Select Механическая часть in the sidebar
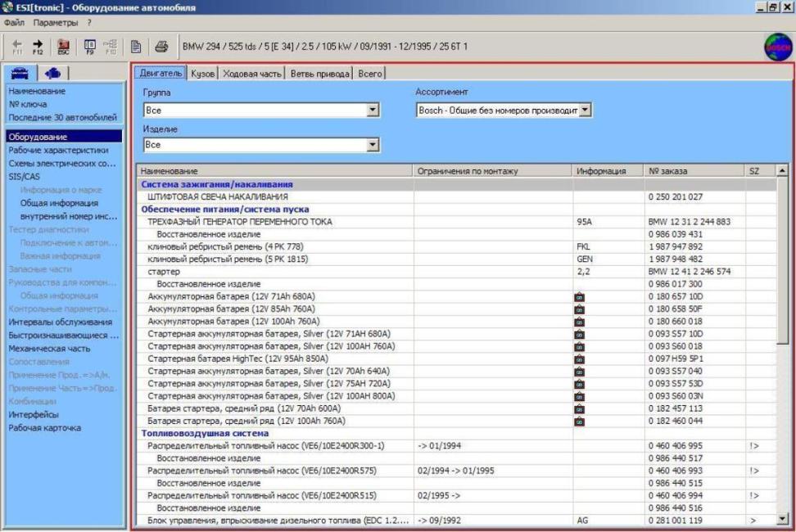796x532 pixels. 49,348
